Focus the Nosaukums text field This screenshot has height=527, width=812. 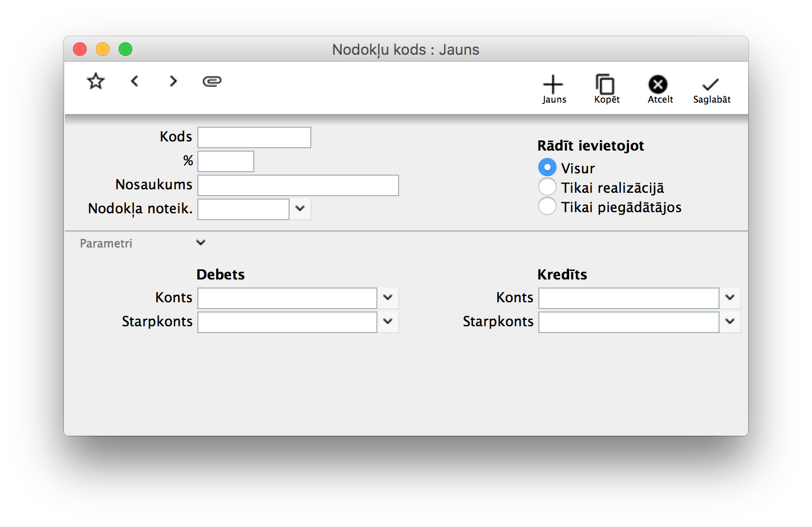(x=298, y=185)
